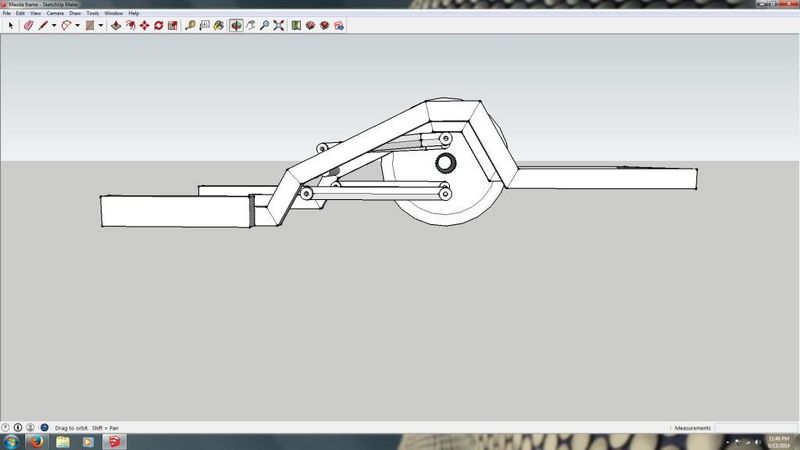Click the Zoom Extents tool

[278, 25]
